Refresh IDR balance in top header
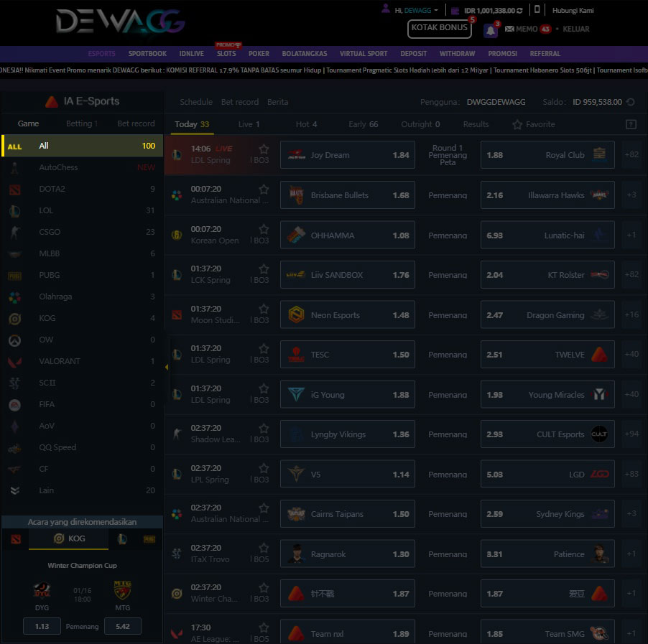 coord(519,11)
